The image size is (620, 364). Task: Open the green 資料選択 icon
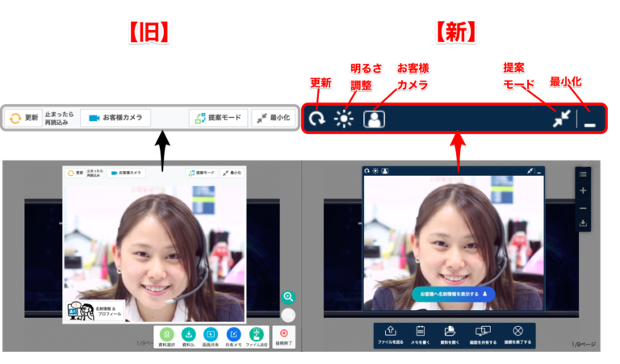166,334
